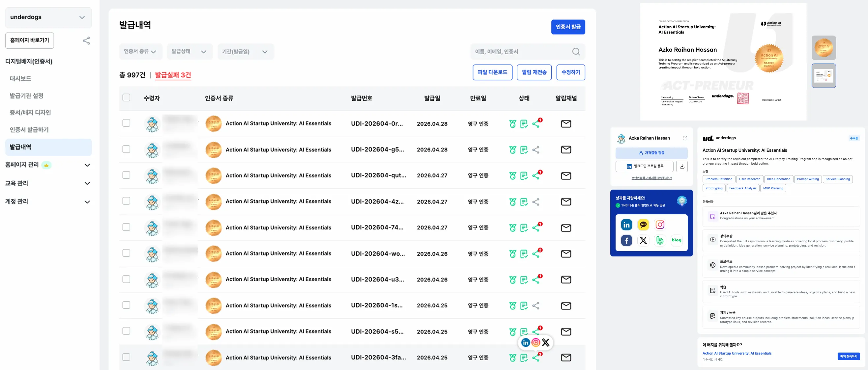
Task: Click the 알림 재전송 button
Action: tap(534, 72)
